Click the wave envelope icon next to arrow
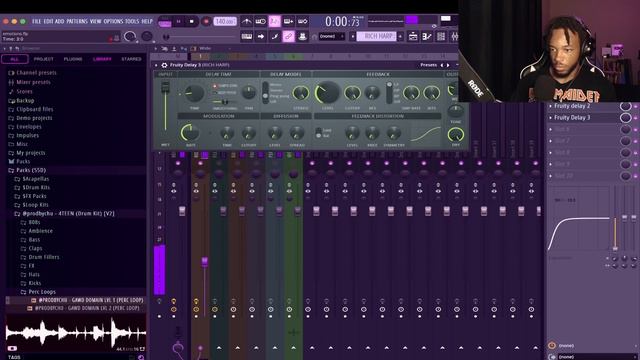This screenshot has height=360, width=640. tap(274, 36)
